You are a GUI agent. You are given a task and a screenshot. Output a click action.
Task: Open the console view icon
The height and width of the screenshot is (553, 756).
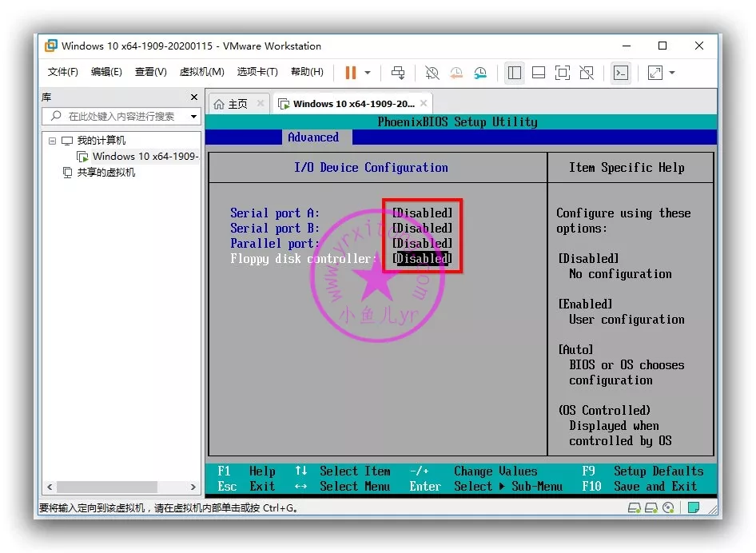(x=621, y=73)
